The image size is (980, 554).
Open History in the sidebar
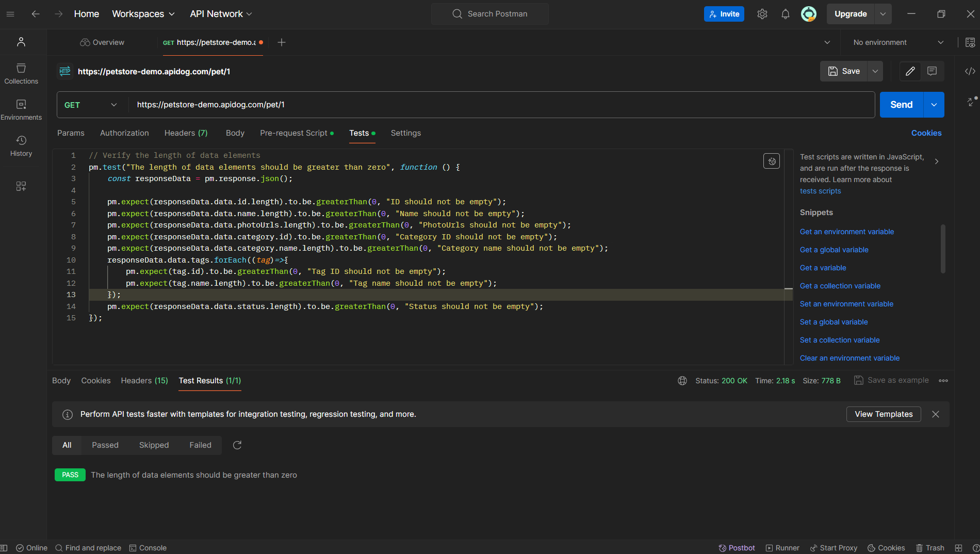pyautogui.click(x=21, y=146)
